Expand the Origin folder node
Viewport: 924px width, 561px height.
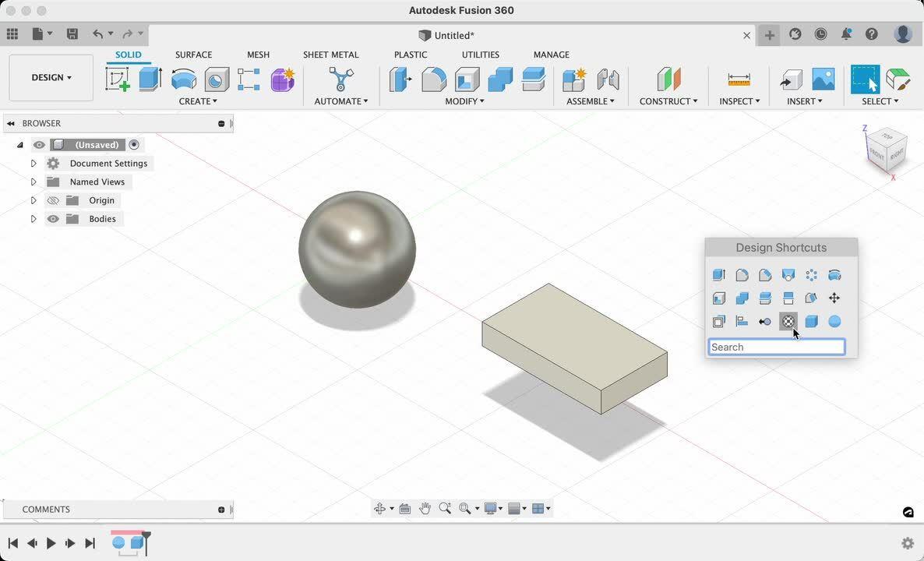34,200
